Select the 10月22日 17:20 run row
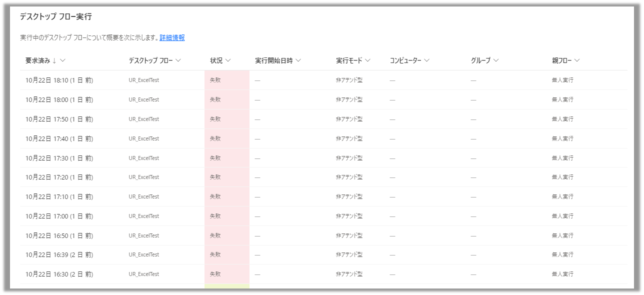Viewport: 644px width, 295px height. 59,177
